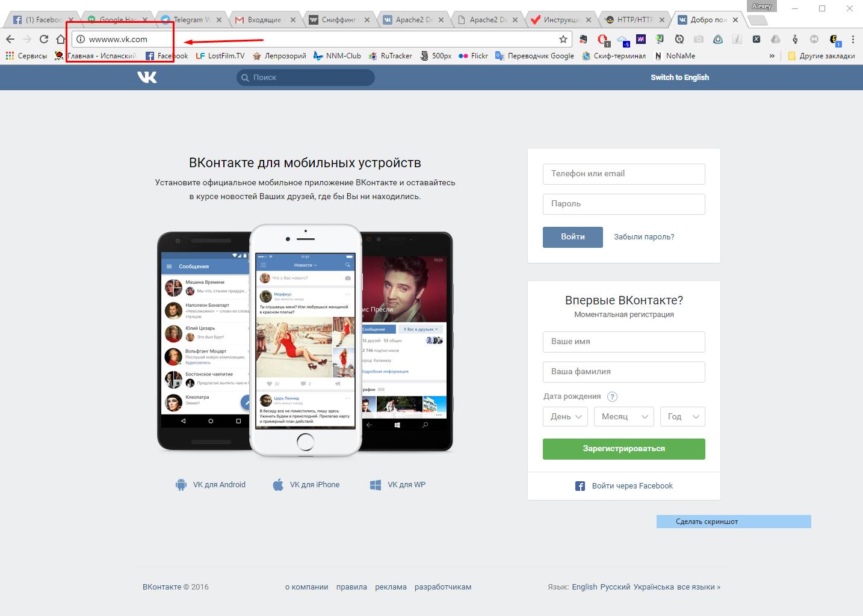Focus the Пароль password field

point(624,204)
